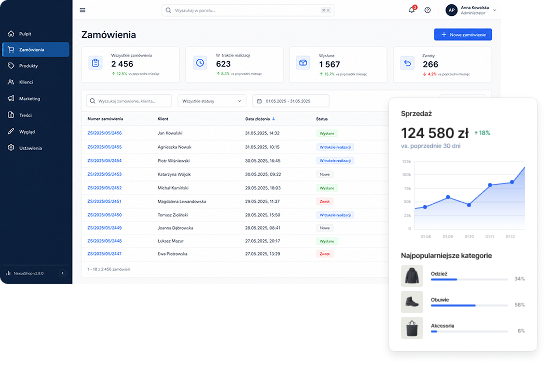Toggle the hamburger menu icon

click(82, 10)
